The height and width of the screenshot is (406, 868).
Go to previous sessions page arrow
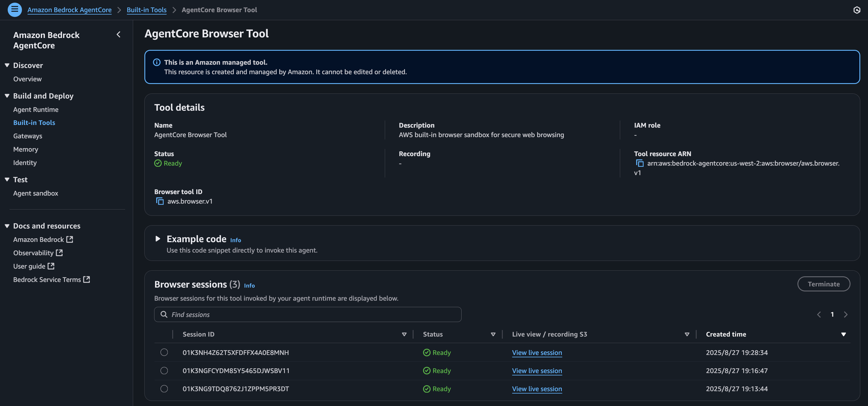819,314
